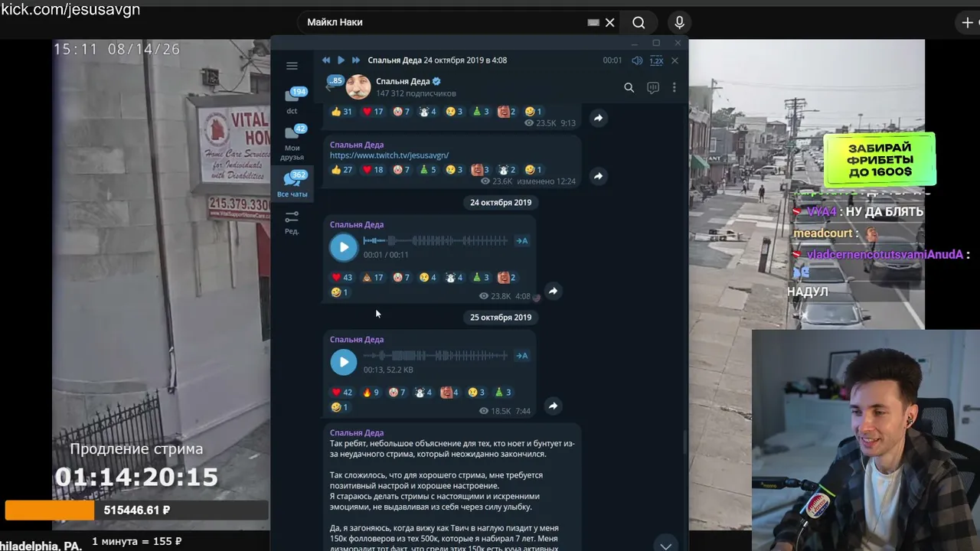Open the twitch.tv/jesusavgn link

pyautogui.click(x=389, y=155)
